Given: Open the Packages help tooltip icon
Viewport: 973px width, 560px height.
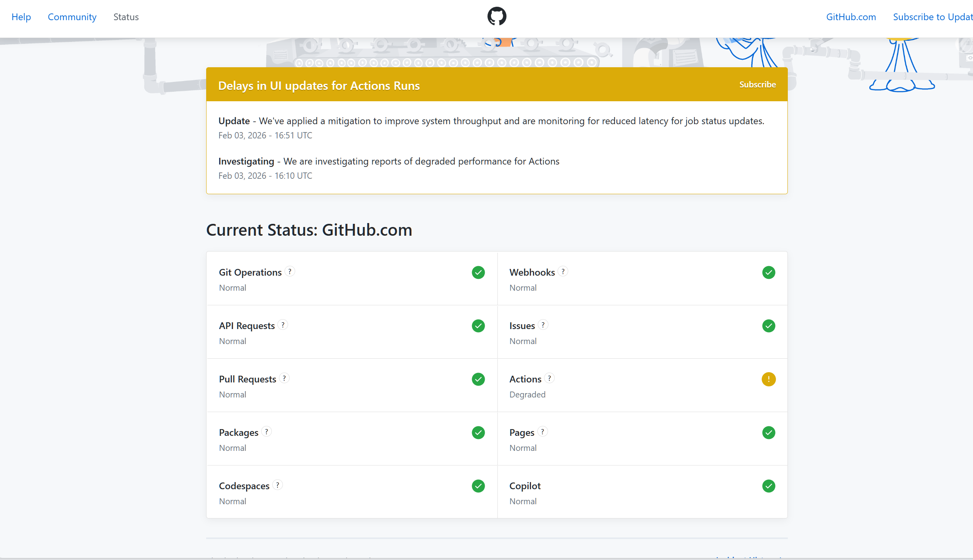Looking at the screenshot, I should click(x=267, y=432).
